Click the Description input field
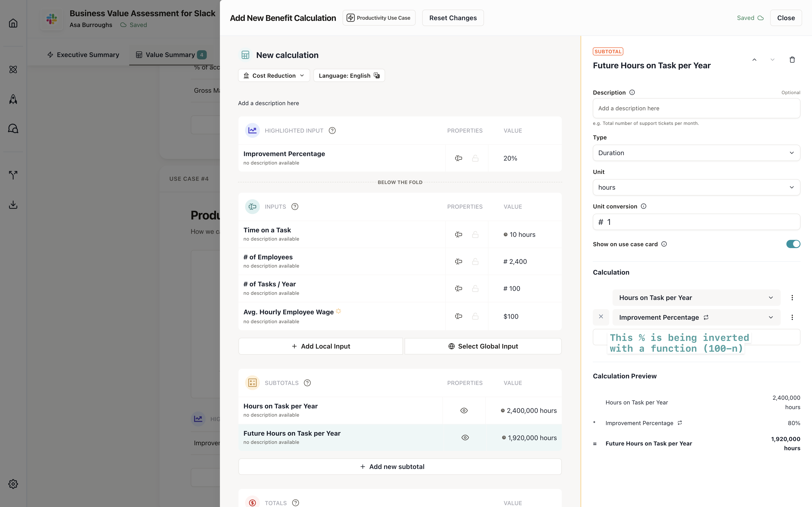 696,108
